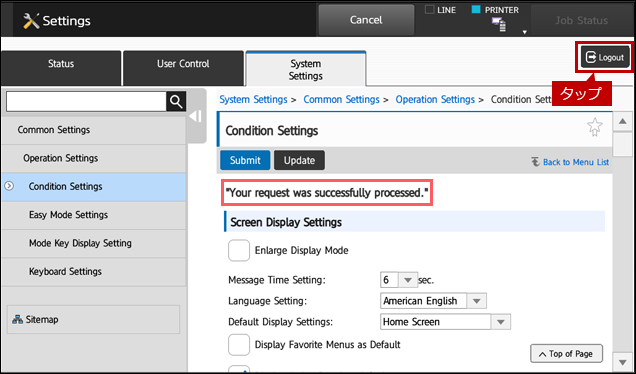Add Condition Settings to favorites star
Screen dimensions: 636x374
click(x=595, y=127)
